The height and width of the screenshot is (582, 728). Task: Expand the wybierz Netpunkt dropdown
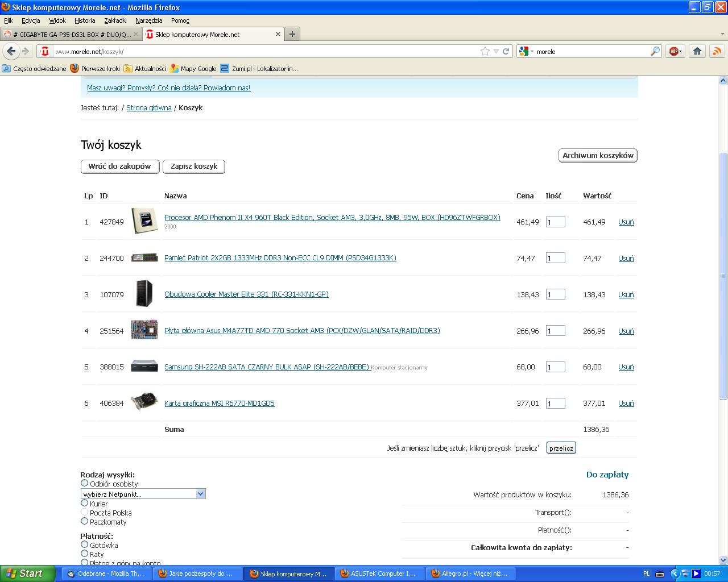[143, 494]
